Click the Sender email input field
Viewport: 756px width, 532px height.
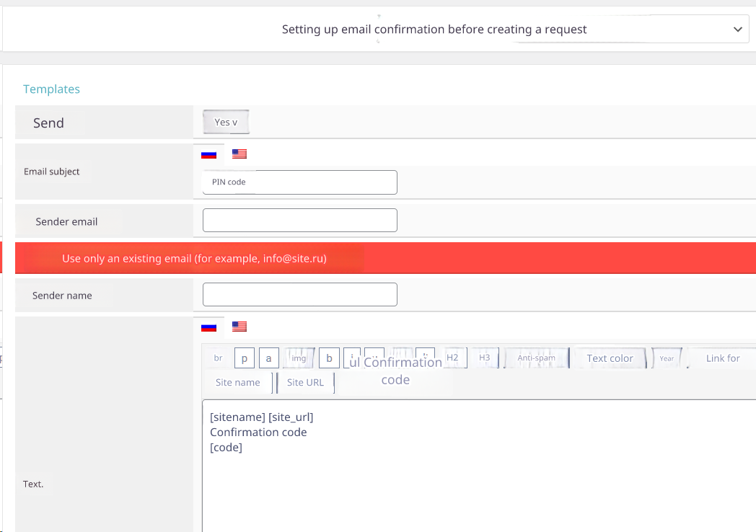point(299,221)
